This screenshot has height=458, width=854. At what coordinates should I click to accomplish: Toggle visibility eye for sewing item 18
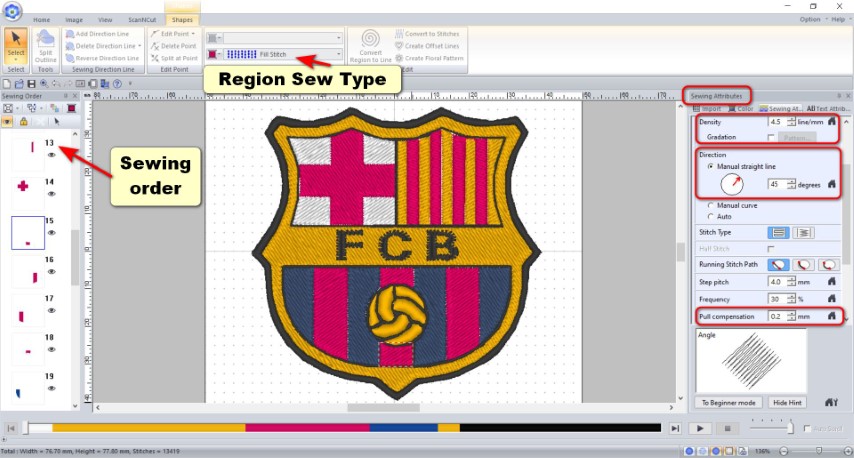[x=52, y=350]
